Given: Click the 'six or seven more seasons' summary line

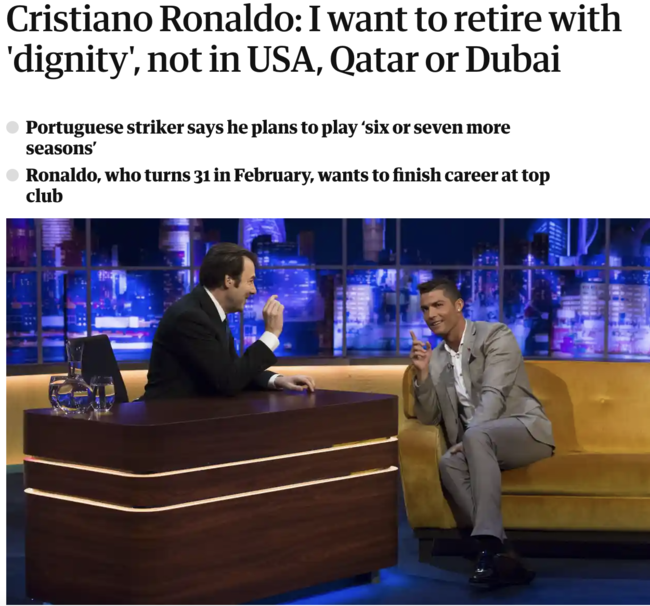Looking at the screenshot, I should (x=268, y=137).
